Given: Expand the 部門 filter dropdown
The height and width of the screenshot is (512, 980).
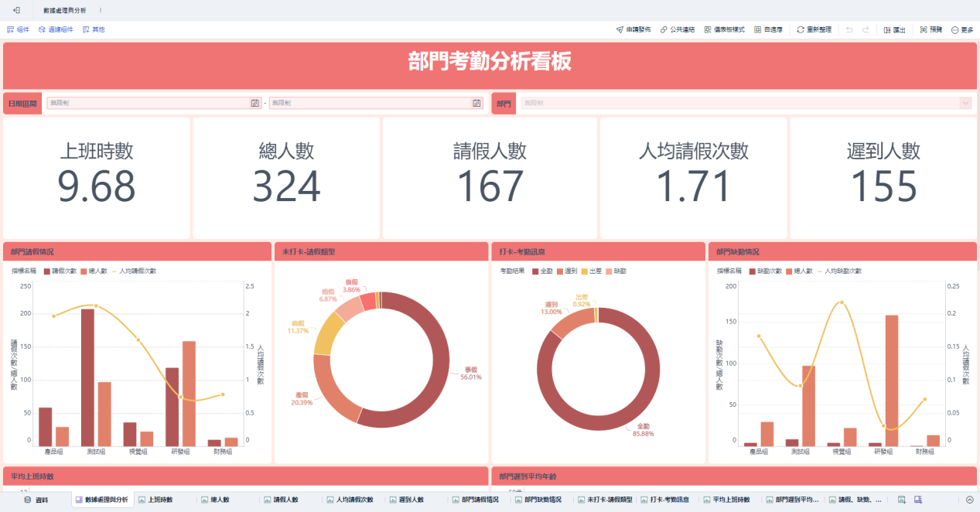Looking at the screenshot, I should [x=965, y=103].
